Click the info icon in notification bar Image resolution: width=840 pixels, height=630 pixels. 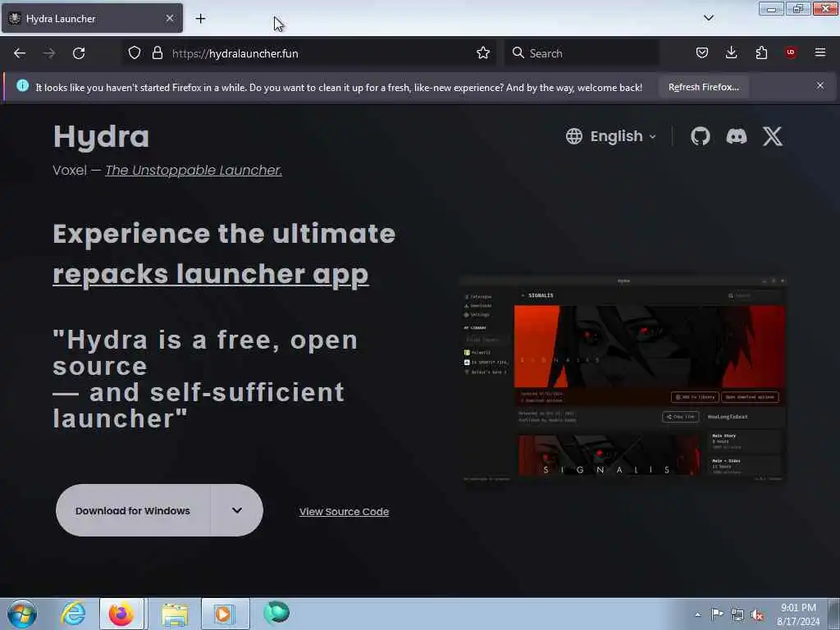tap(22, 85)
